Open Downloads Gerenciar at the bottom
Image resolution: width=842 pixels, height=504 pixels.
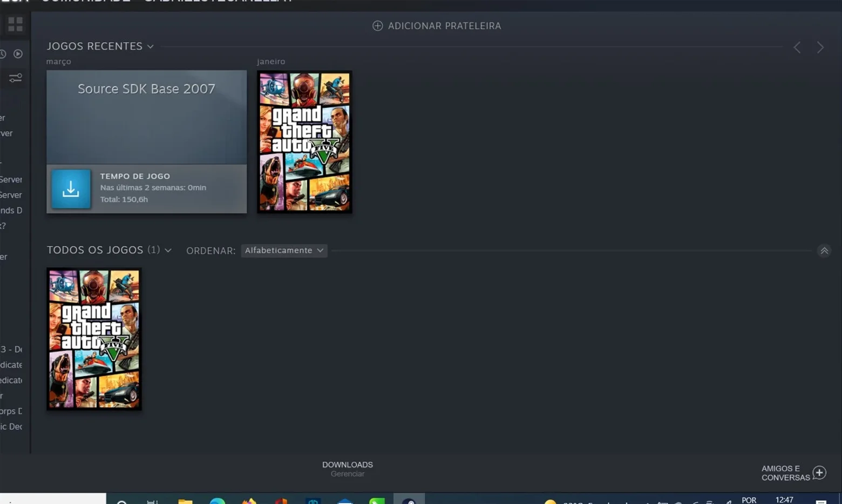(x=348, y=469)
